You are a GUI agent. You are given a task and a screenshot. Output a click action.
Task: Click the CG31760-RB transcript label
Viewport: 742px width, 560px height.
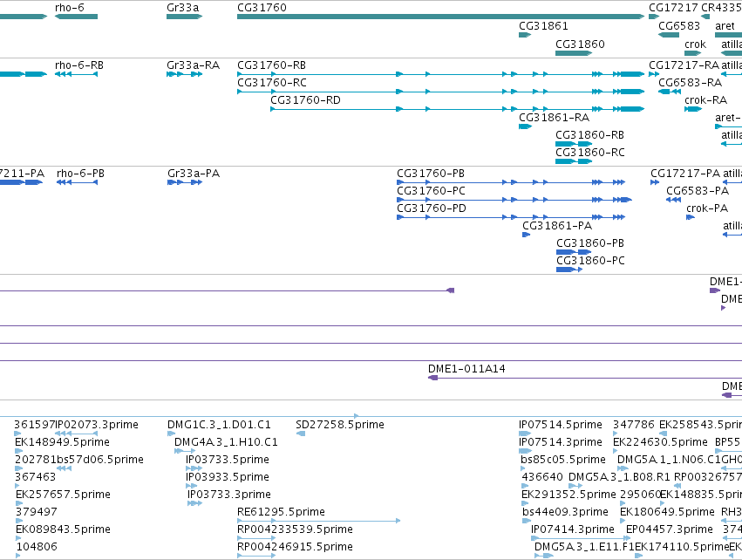coord(272,65)
